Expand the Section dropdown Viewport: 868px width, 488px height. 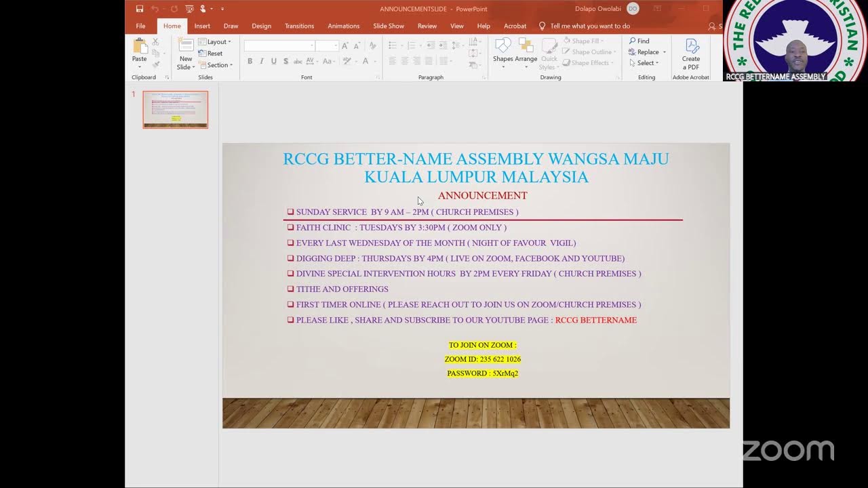(216, 65)
